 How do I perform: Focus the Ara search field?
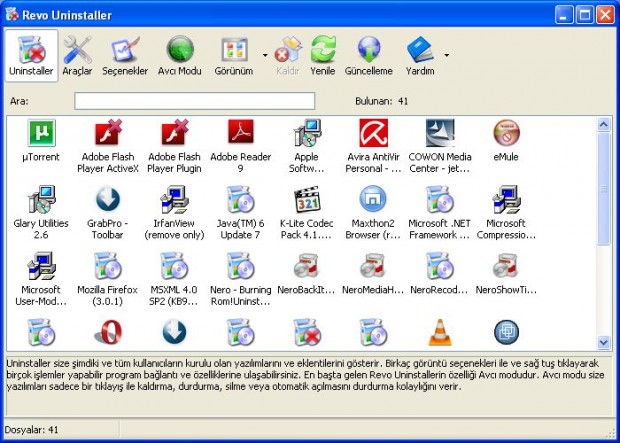195,101
